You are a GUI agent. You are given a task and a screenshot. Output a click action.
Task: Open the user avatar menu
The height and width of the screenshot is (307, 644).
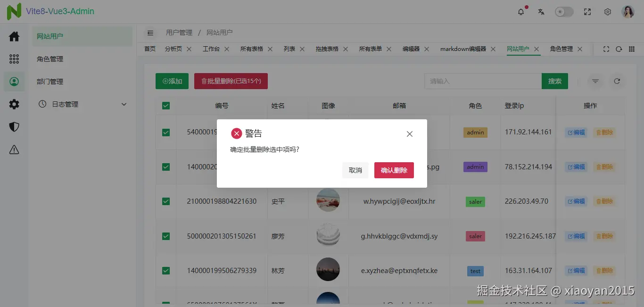(x=628, y=12)
